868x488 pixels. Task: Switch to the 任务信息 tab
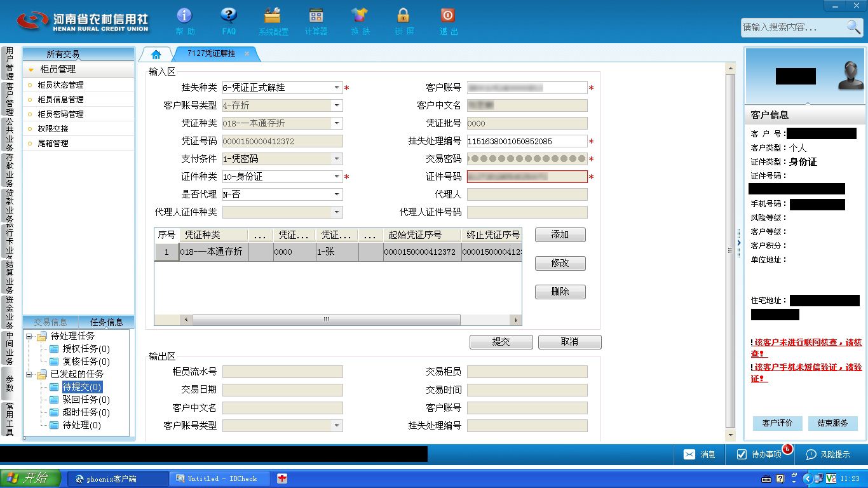106,322
